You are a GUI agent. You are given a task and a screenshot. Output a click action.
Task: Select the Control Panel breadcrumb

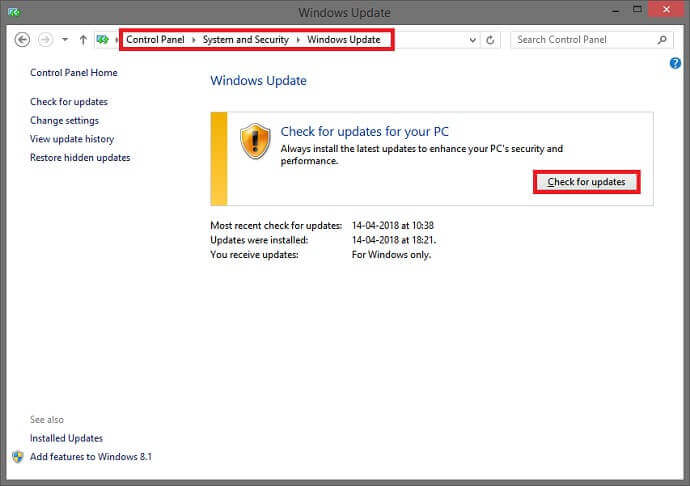(x=155, y=40)
